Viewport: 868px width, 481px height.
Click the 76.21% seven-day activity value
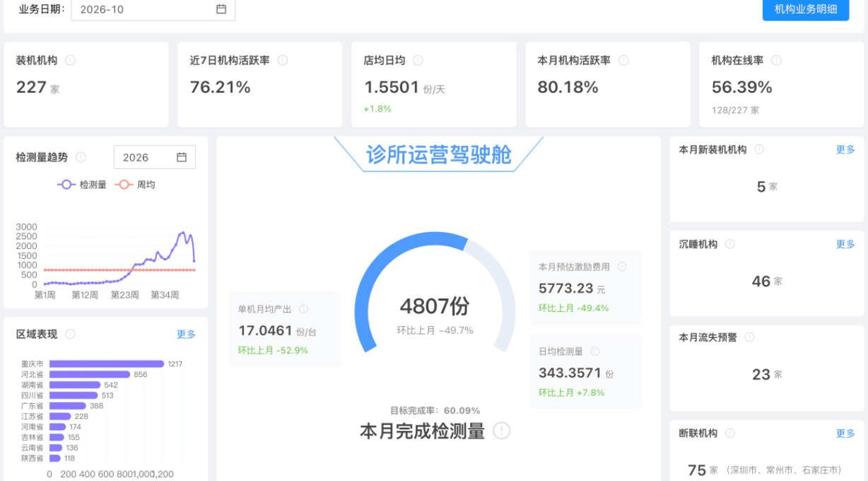click(x=221, y=87)
